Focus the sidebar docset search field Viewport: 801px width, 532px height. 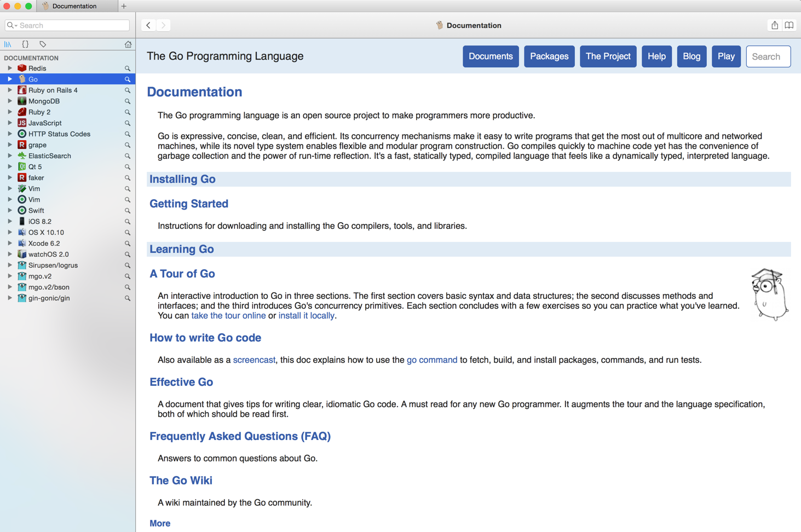coord(67,25)
